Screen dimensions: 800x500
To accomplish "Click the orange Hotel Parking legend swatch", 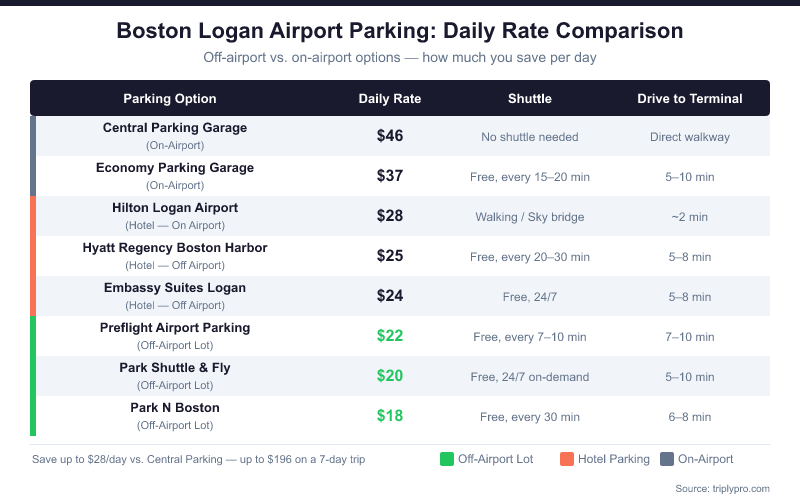I will pyautogui.click(x=567, y=459).
